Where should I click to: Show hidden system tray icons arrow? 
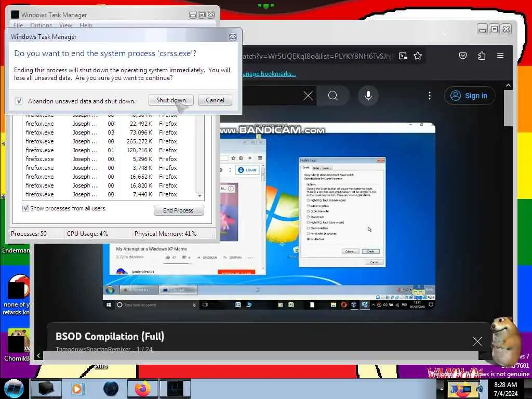point(442,389)
